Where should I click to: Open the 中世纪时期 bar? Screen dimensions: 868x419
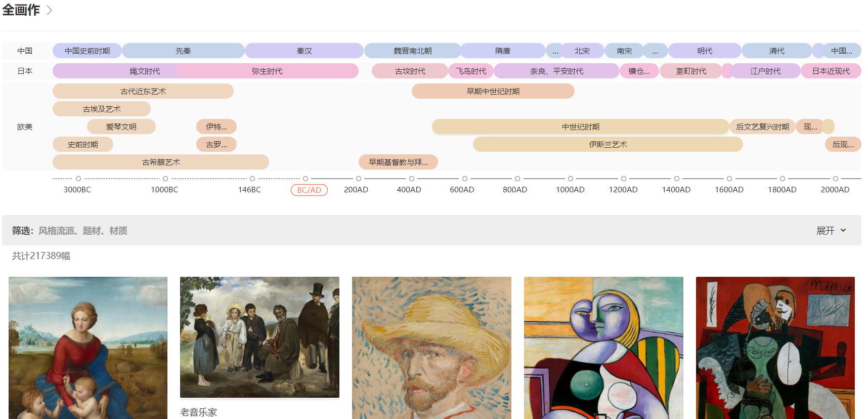point(581,127)
